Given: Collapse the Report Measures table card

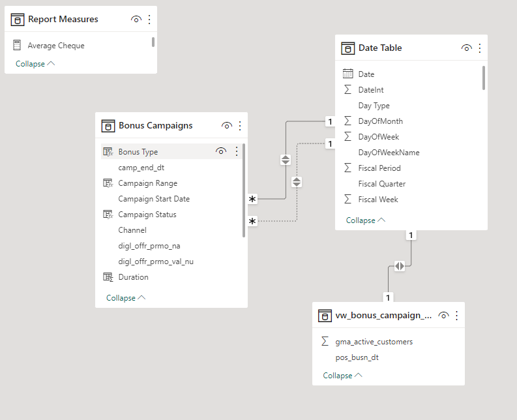Looking at the screenshot, I should (x=35, y=64).
